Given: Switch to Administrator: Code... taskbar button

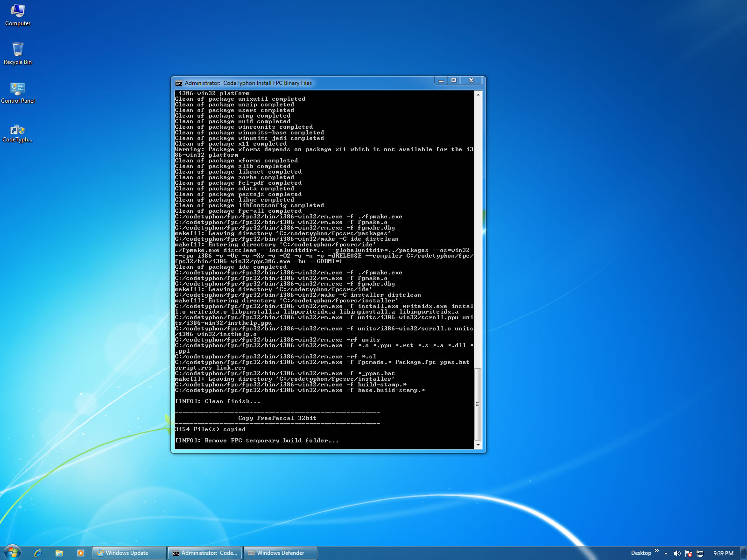Looking at the screenshot, I should click(x=205, y=553).
